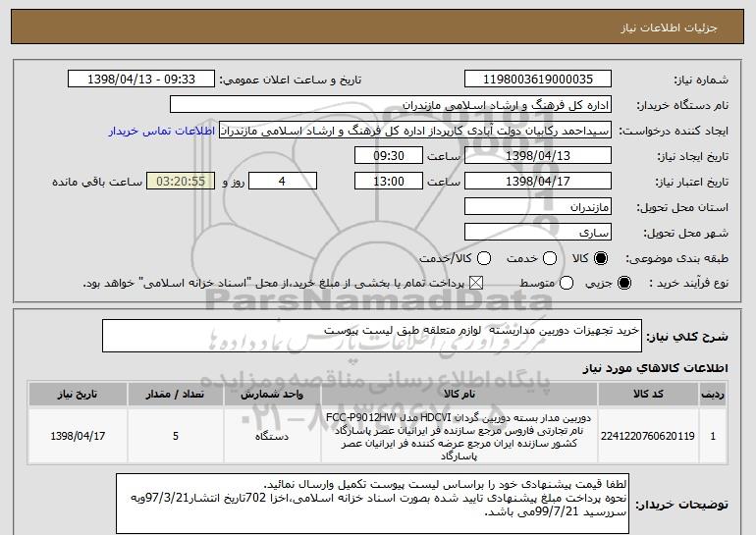Click the واحد شمارش column header

(272, 395)
